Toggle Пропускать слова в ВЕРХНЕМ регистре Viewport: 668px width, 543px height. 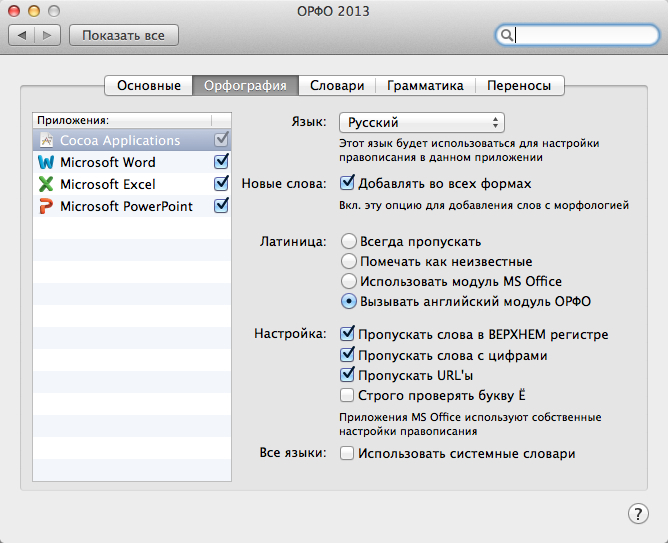point(347,334)
